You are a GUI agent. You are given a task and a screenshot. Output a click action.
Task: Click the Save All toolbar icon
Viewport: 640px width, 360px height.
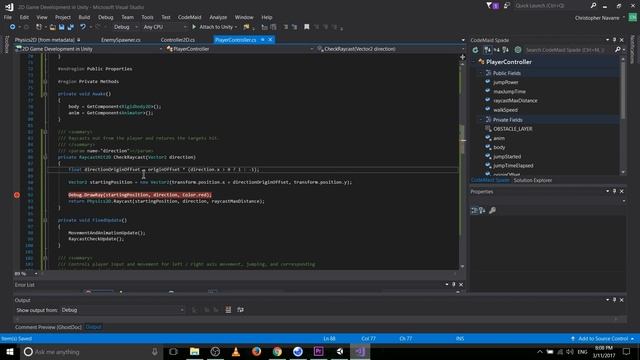point(71,27)
